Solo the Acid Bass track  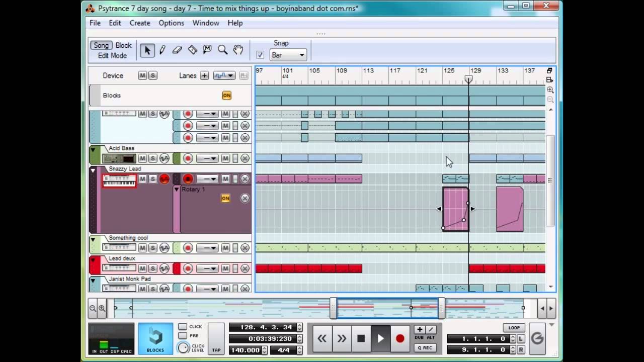pyautogui.click(x=153, y=158)
